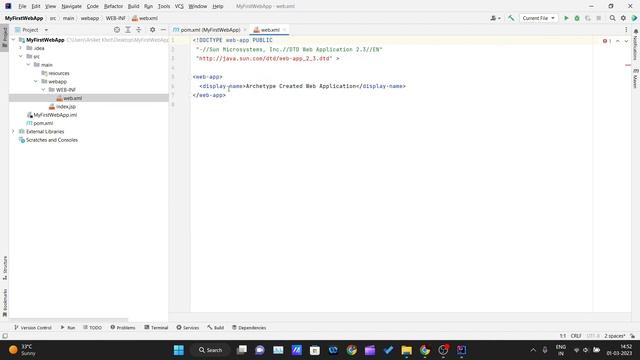Open the weather widget showing 33°C
This screenshot has height=360, width=640.
coord(23,350)
